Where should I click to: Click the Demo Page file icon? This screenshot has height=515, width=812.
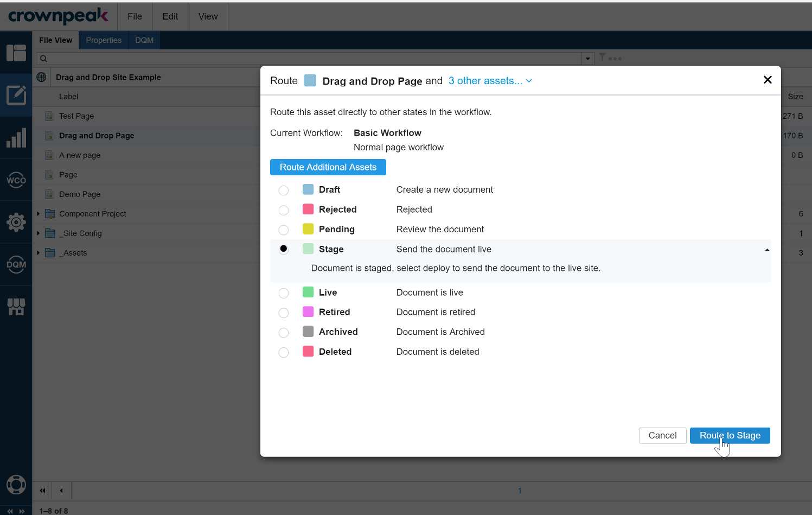coord(49,194)
